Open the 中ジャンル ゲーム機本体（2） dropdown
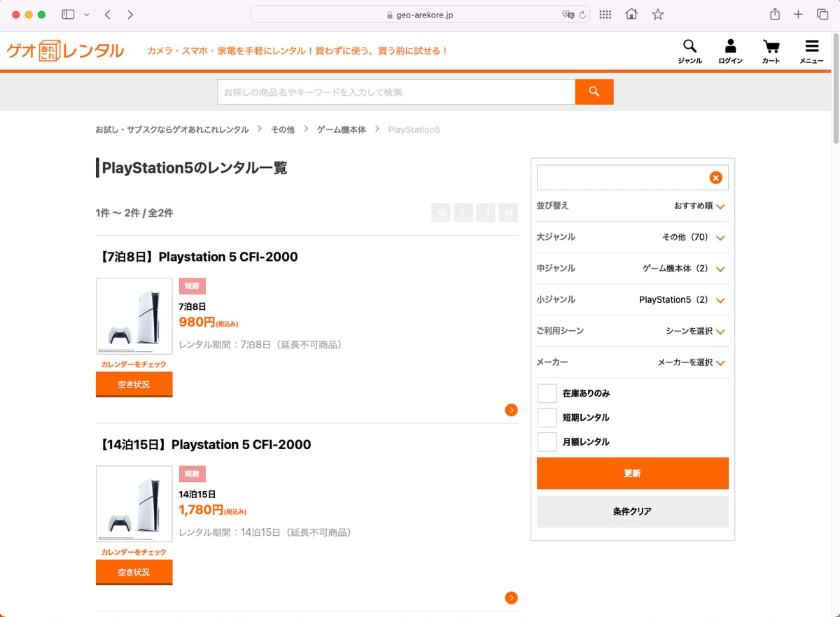The image size is (840, 617). (633, 269)
